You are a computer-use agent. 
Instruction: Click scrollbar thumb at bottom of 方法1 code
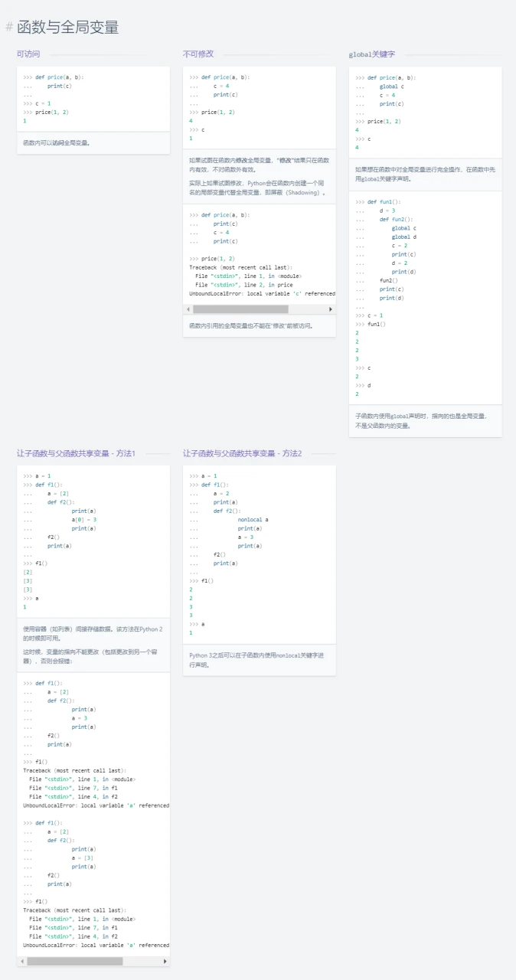pyautogui.click(x=74, y=961)
